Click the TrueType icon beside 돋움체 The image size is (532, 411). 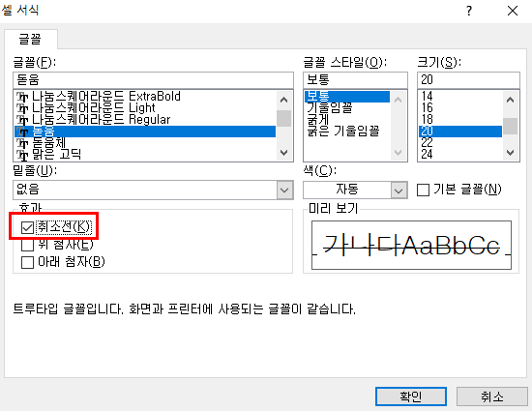pos(22,143)
